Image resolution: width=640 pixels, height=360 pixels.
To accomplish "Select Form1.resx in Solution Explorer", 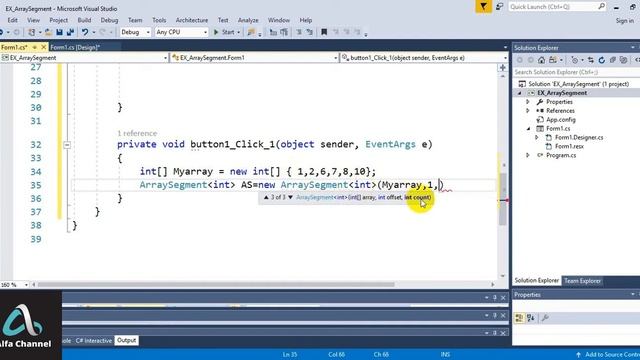I will (569, 146).
